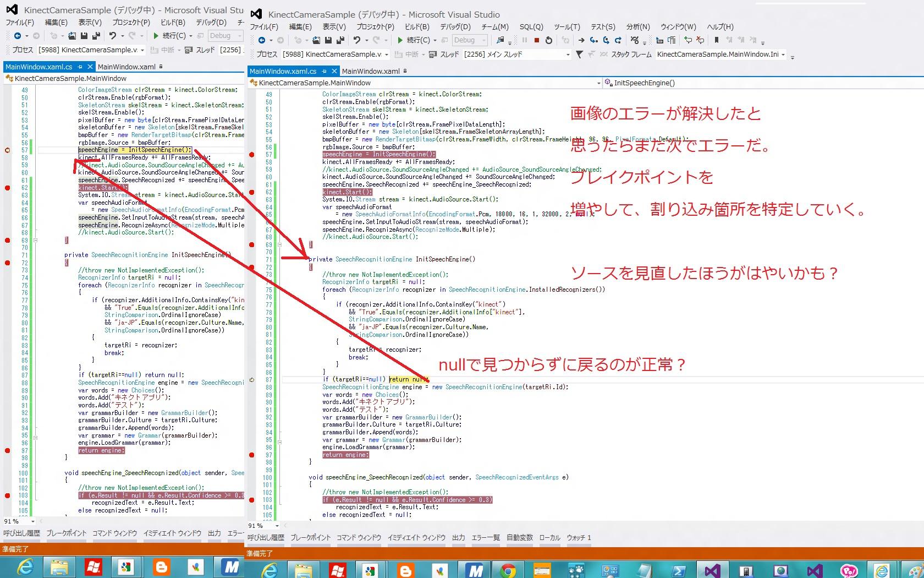Click the thread filter funnel icon
Viewport: 924px width, 578px height.
[x=579, y=54]
